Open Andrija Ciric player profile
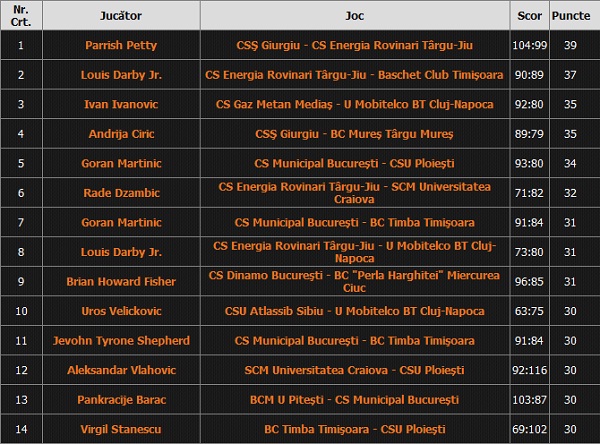 pos(121,132)
